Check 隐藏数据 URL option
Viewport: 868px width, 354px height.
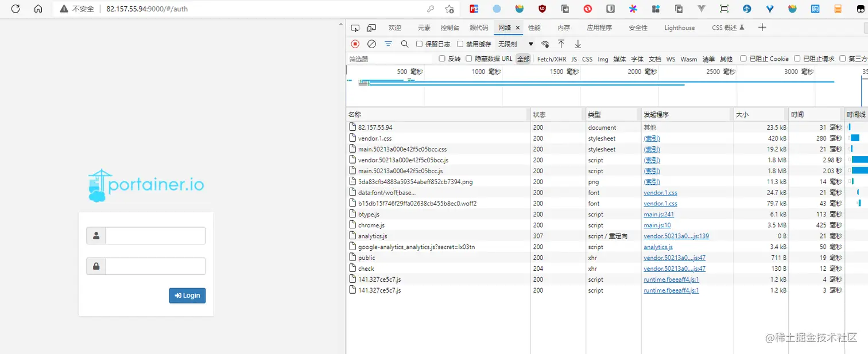click(x=469, y=59)
